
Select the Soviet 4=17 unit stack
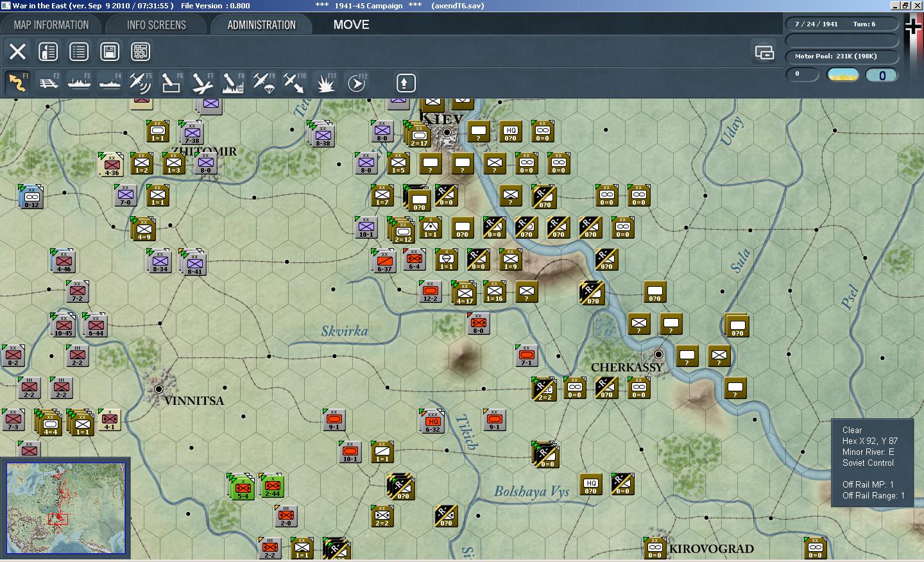tap(464, 293)
